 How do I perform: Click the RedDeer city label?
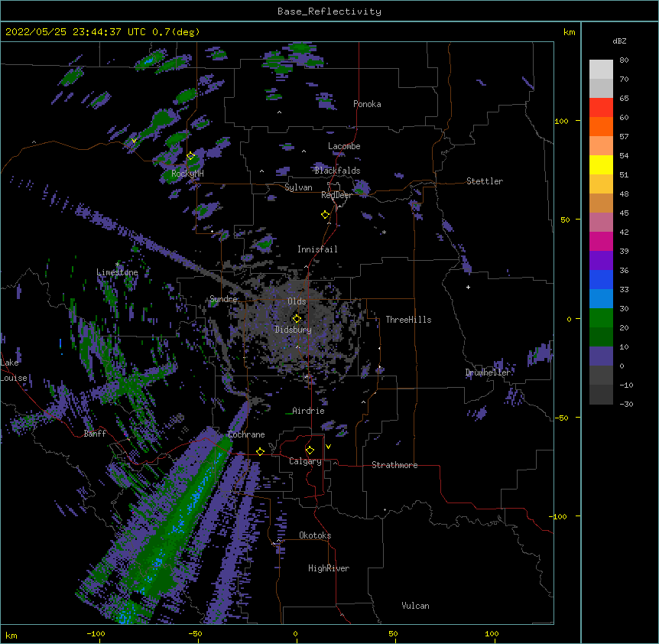click(x=336, y=196)
